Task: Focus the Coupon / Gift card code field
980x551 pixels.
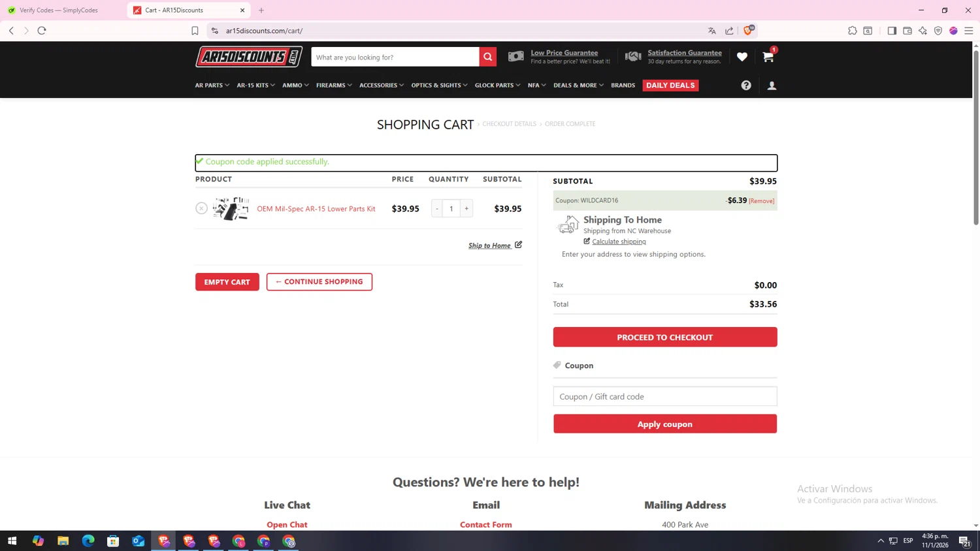Action: tap(665, 396)
